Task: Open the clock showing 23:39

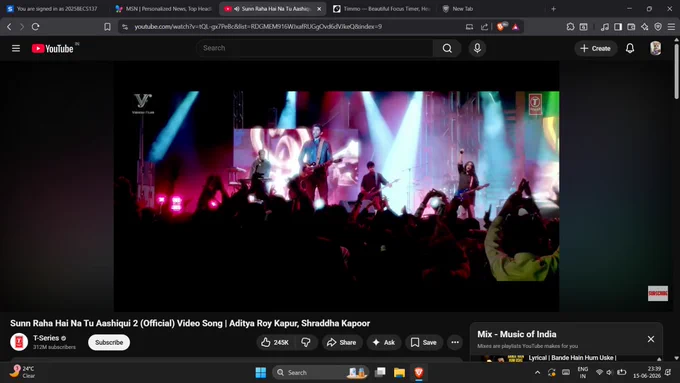Action: pos(647,372)
